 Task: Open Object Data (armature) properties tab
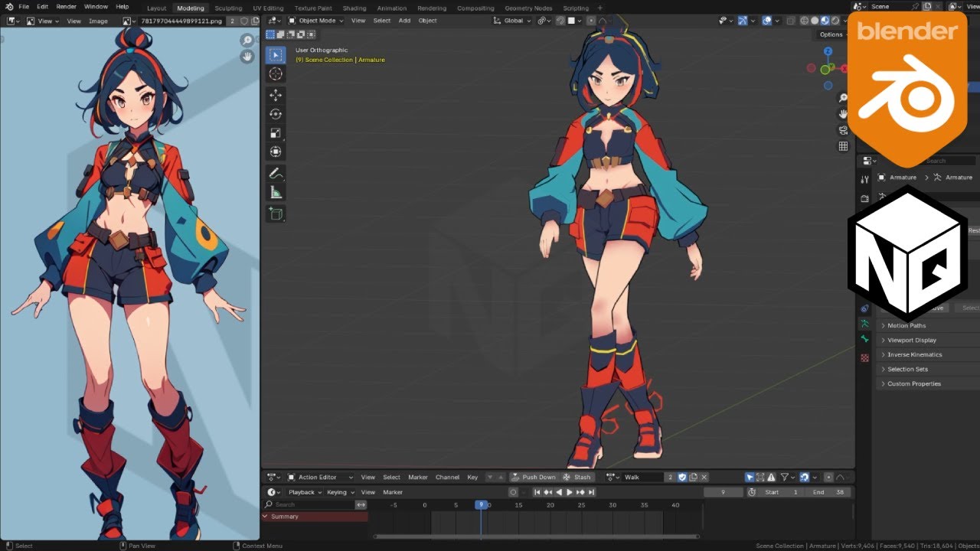[864, 324]
